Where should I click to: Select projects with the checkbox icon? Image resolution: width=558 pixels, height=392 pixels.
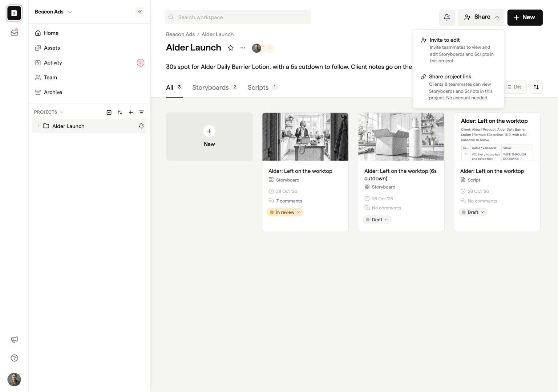point(109,113)
